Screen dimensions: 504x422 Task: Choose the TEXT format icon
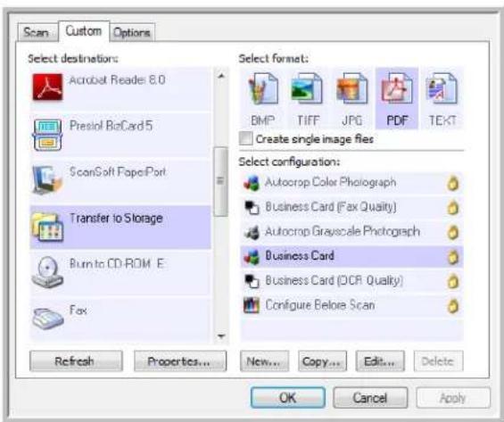pos(442,88)
